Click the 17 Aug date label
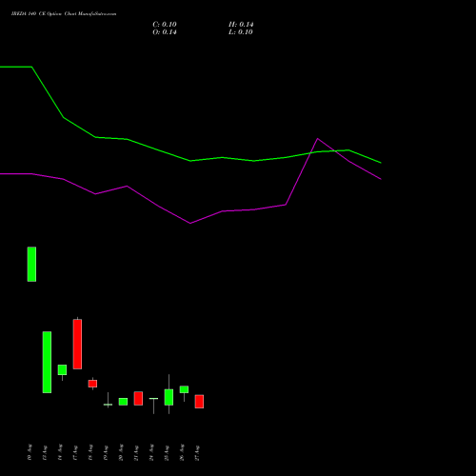This screenshot has height=476, width=476. coord(75,452)
